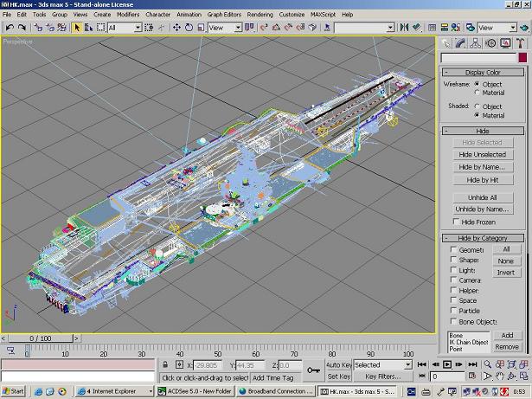The image size is (532, 399).
Task: Click the object color swatch
Action: [x=521, y=57]
